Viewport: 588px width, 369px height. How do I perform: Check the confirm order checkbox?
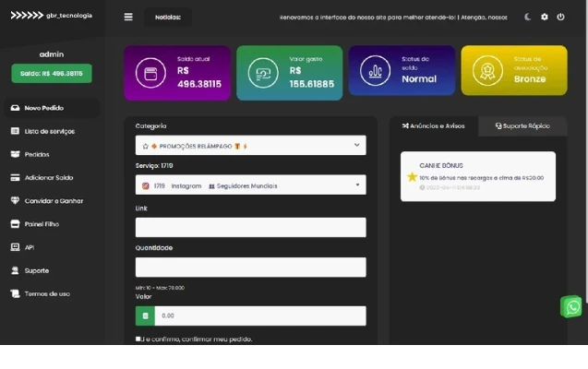pyautogui.click(x=138, y=339)
